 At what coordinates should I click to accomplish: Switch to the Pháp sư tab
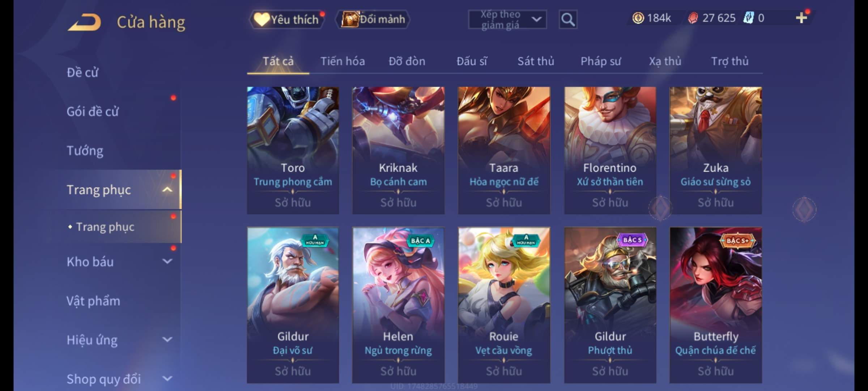point(601,61)
